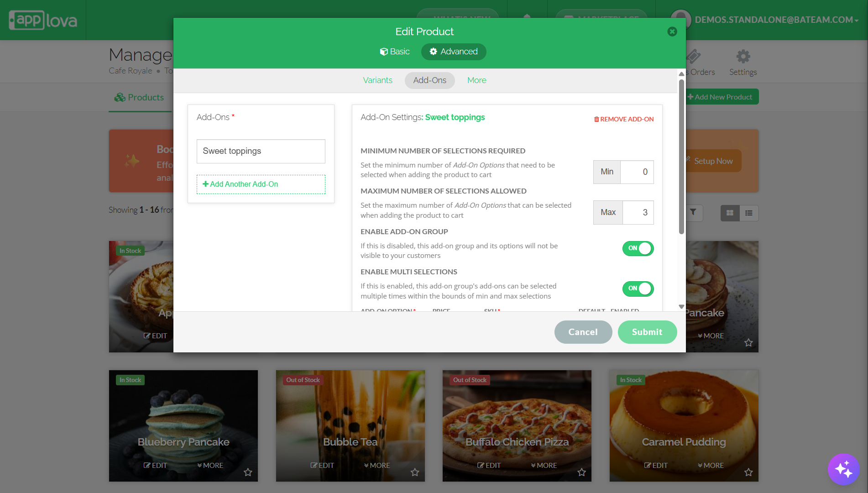Favorite the Blueberry Pancake star icon
868x493 pixels.
pos(248,472)
